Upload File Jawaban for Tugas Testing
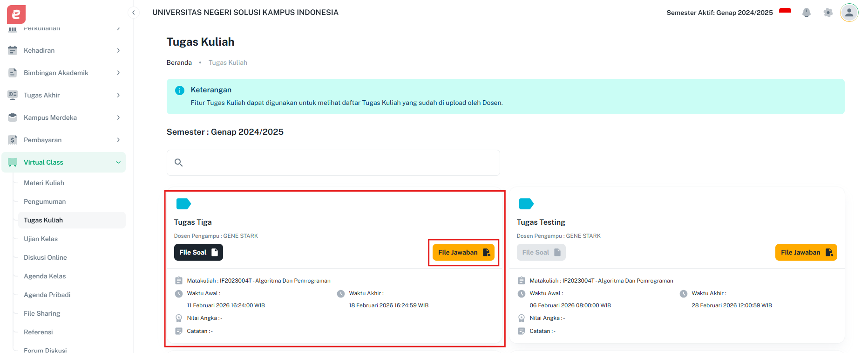 click(806, 252)
